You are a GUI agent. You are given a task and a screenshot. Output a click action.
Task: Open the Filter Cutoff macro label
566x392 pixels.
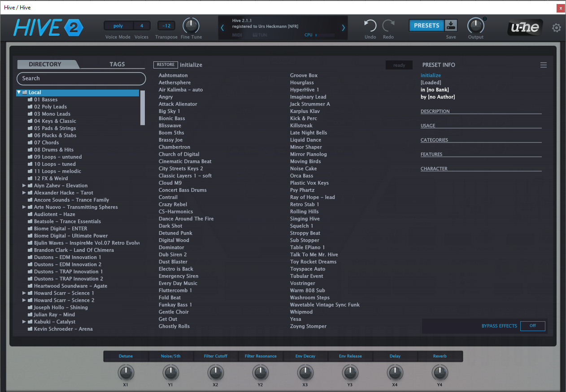pyautogui.click(x=216, y=356)
